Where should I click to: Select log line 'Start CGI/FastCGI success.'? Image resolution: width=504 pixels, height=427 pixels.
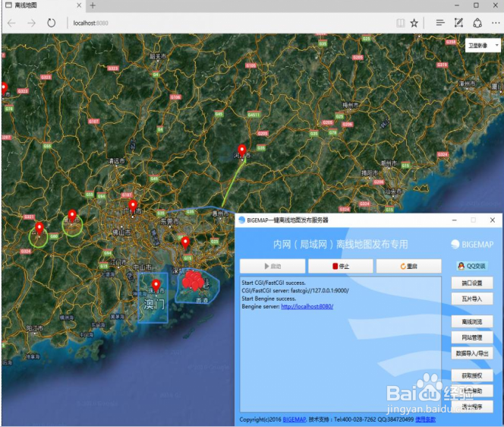[x=273, y=283]
